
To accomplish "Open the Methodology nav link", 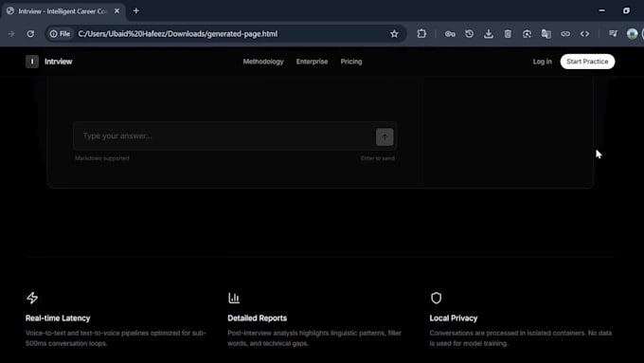I will [263, 62].
